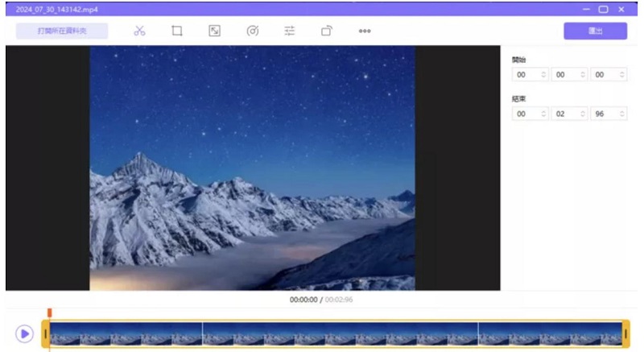Click the purple export button

click(x=595, y=31)
